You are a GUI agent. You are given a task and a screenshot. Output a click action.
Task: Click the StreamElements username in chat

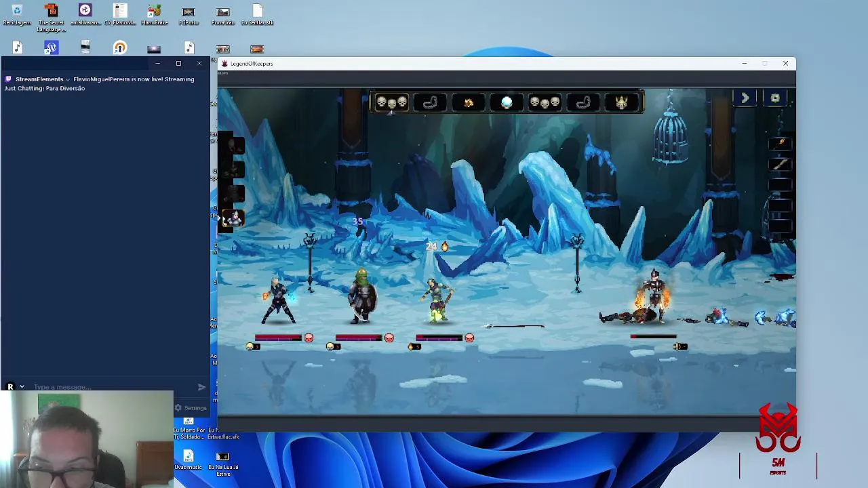coord(39,79)
